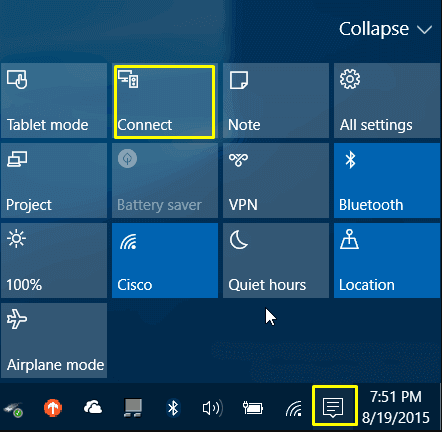
Task: Click the Cisco Wi-Fi network tile
Action: coord(165,261)
